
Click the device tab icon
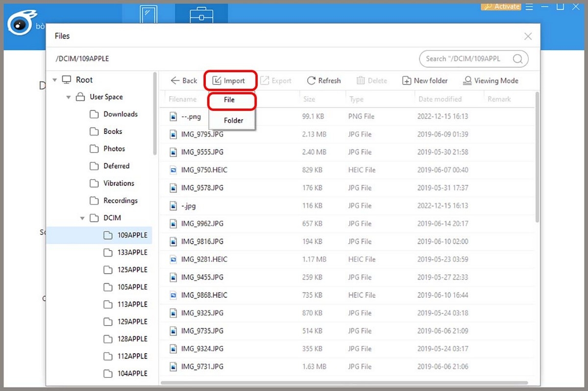(147, 15)
